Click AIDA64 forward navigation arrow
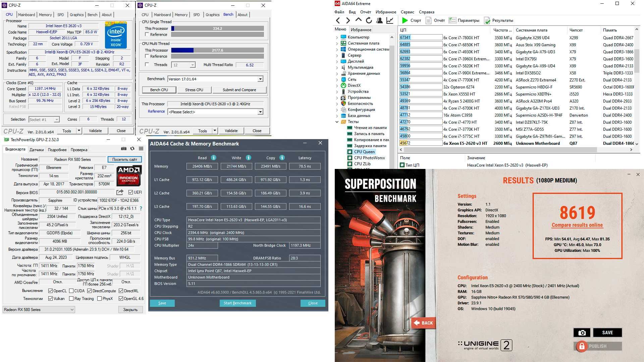644x362 pixels. point(348,20)
